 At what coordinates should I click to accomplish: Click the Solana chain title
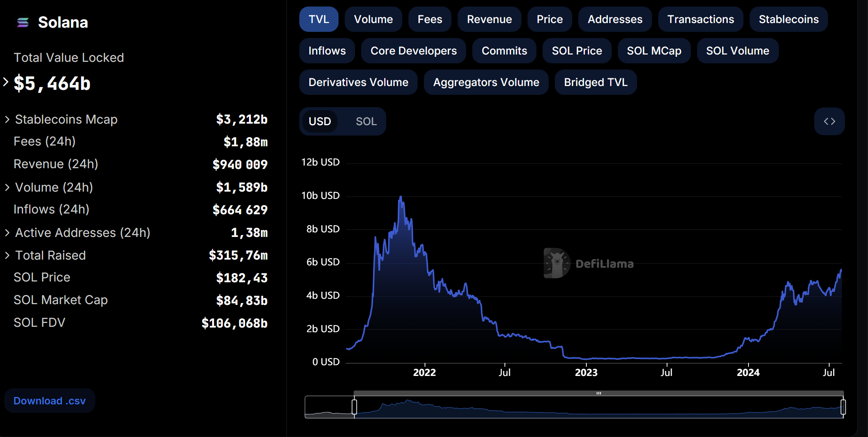click(x=63, y=23)
